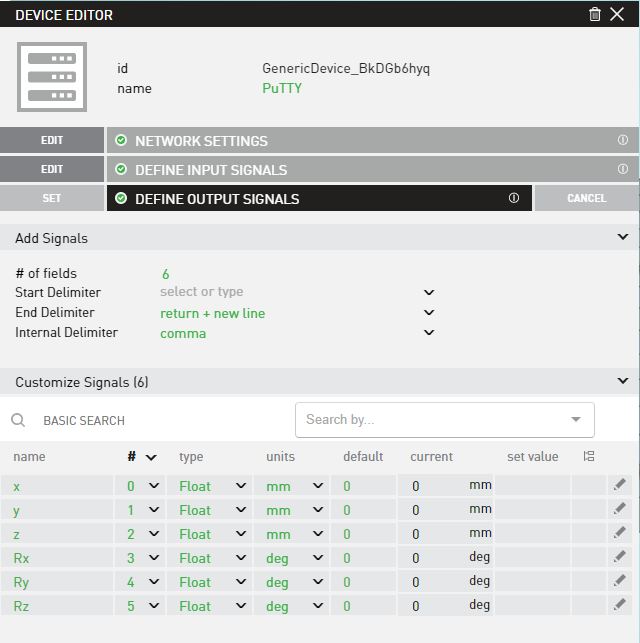
Task: Open units dropdown for Rx signal
Action: (x=318, y=558)
